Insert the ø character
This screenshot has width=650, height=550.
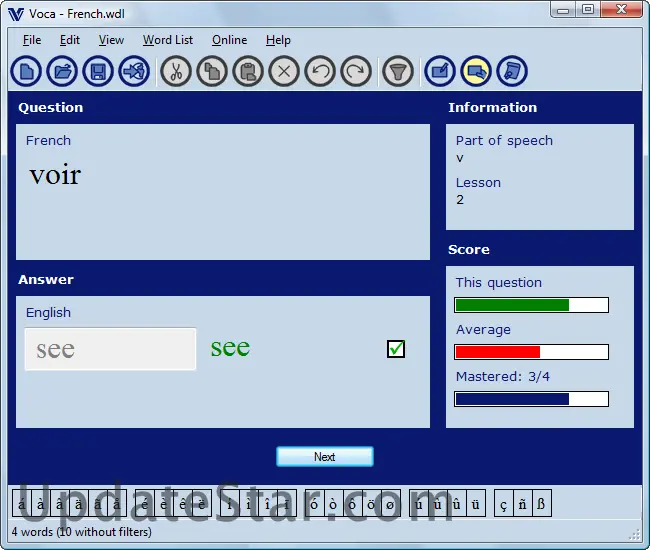[x=390, y=503]
